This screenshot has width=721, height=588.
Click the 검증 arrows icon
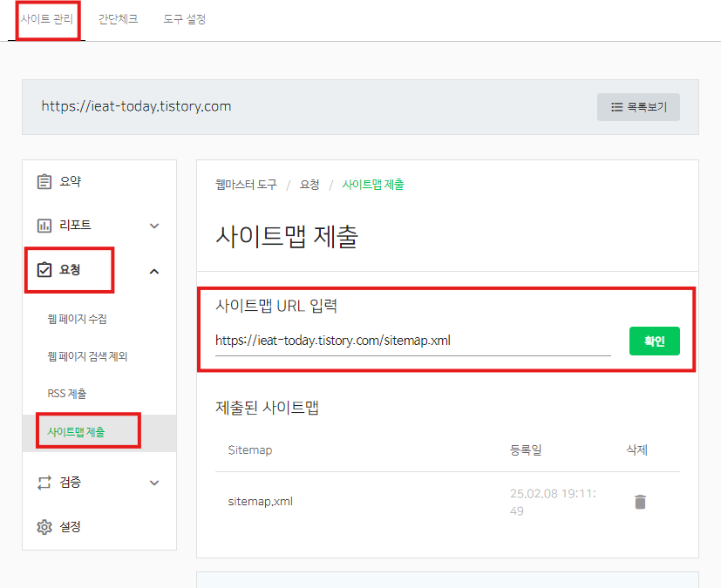pyautogui.click(x=44, y=483)
